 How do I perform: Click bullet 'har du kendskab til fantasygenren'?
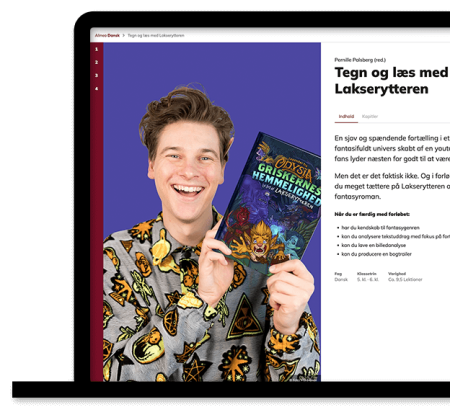tap(380, 228)
